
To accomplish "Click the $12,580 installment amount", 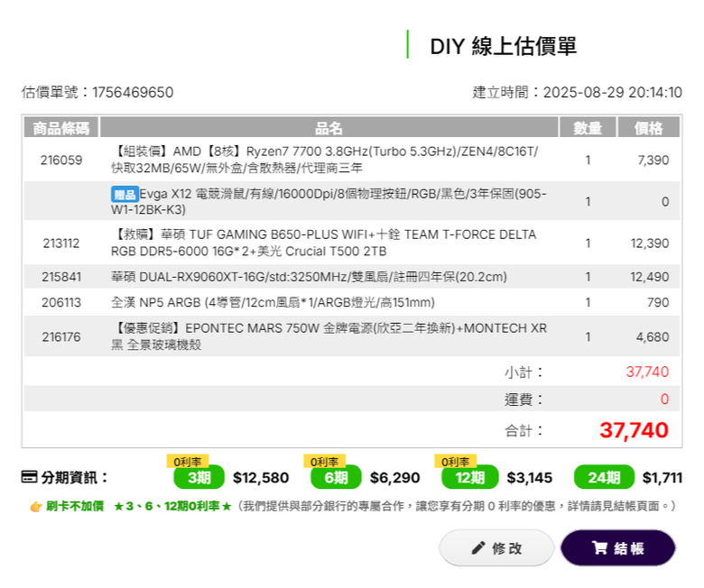I will coord(261,478).
